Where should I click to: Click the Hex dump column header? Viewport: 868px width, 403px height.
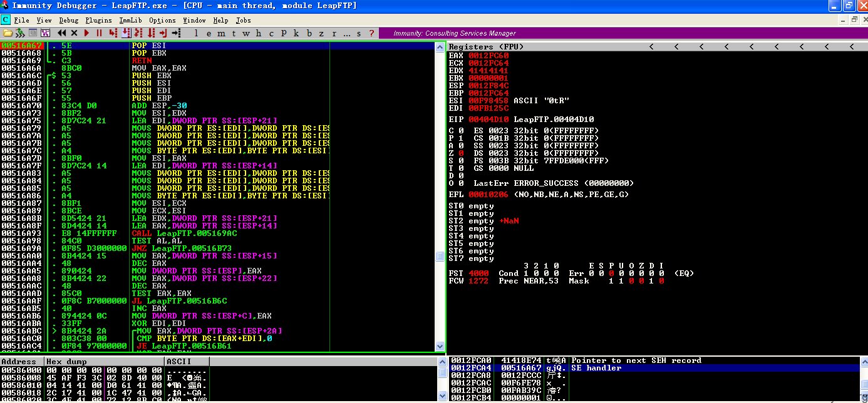point(105,362)
